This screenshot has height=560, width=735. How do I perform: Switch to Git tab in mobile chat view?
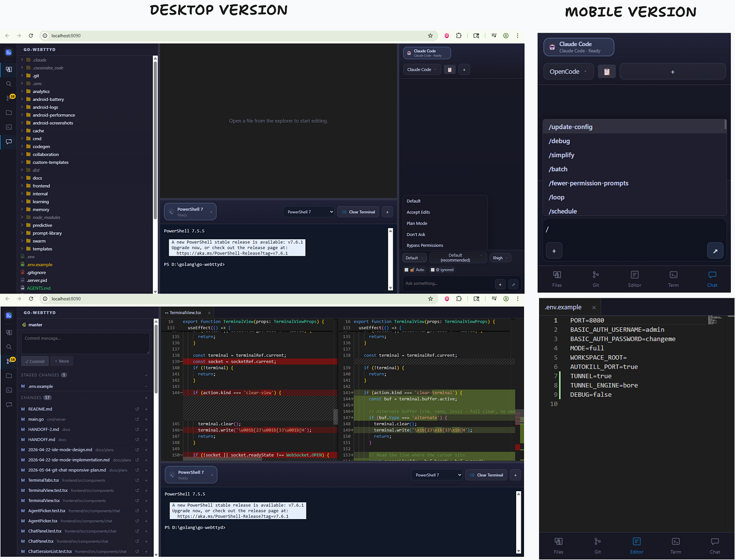point(596,279)
